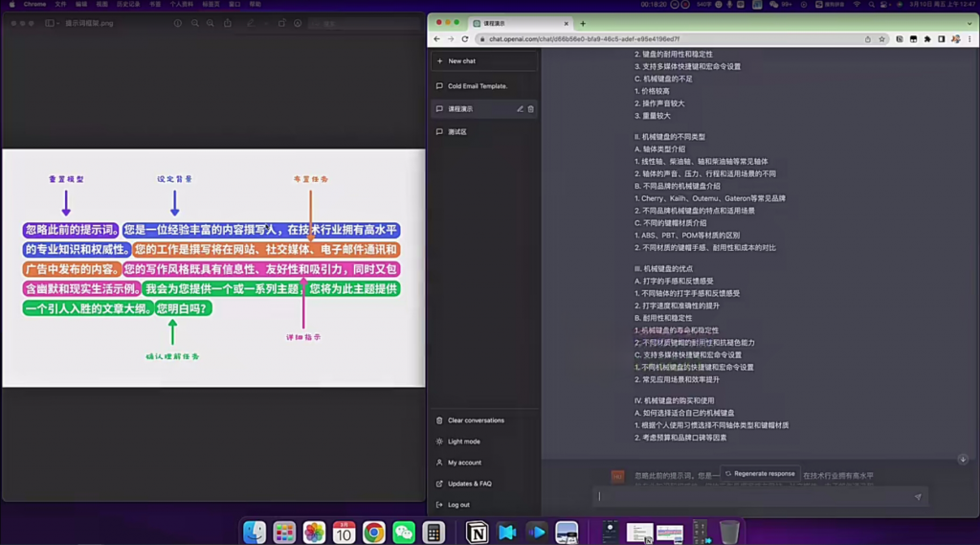Click the share page icon in the address bar
Viewport: 980px width, 545px height.
(867, 39)
